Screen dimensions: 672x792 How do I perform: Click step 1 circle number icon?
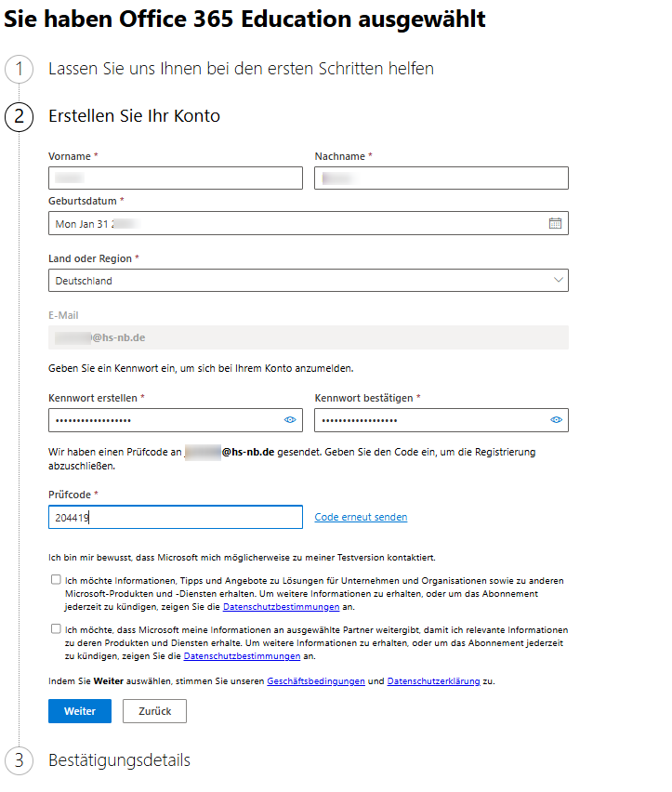[x=19, y=69]
